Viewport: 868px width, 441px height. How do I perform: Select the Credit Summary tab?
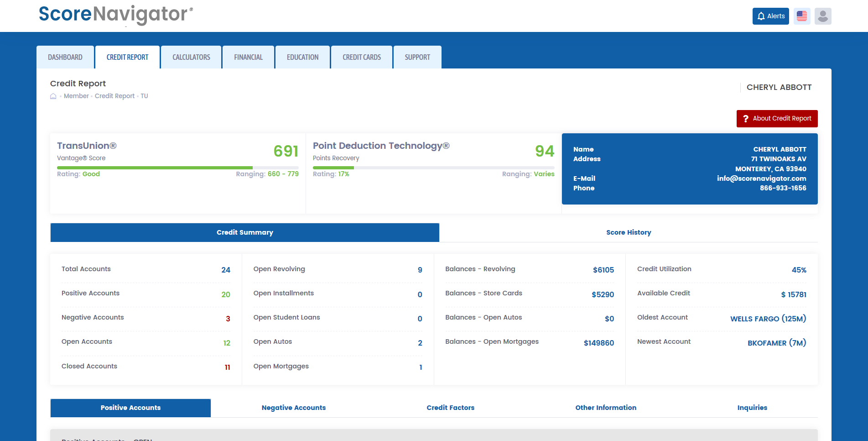(245, 232)
